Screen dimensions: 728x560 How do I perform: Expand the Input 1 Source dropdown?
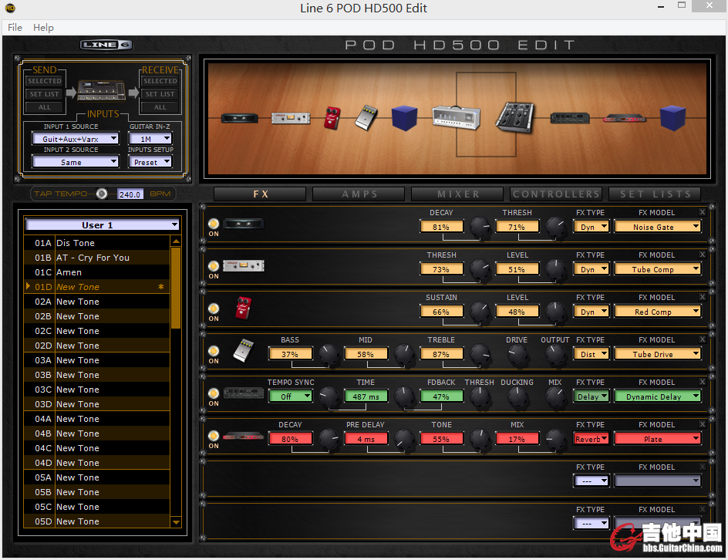(75, 140)
